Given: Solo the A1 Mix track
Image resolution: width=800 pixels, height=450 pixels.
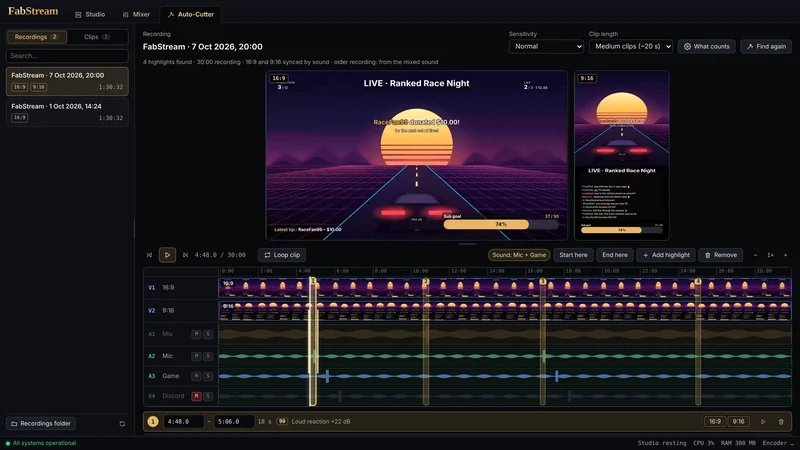Looking at the screenshot, I should pos(208,334).
